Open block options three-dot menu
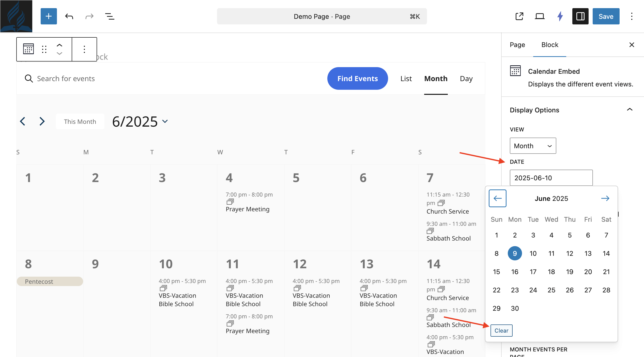Viewport: 644px width, 357px height. click(84, 49)
